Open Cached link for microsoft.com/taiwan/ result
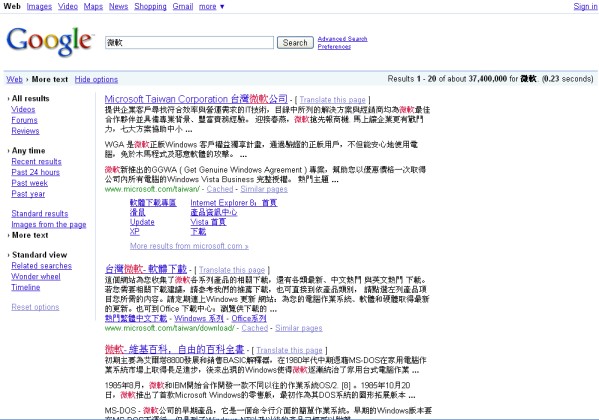599x420 pixels. (220, 189)
